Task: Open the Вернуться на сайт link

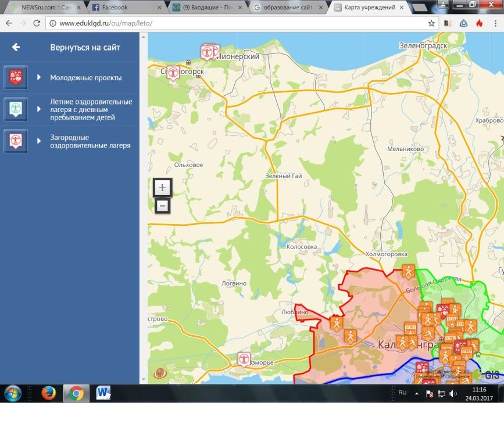Action: (85, 47)
